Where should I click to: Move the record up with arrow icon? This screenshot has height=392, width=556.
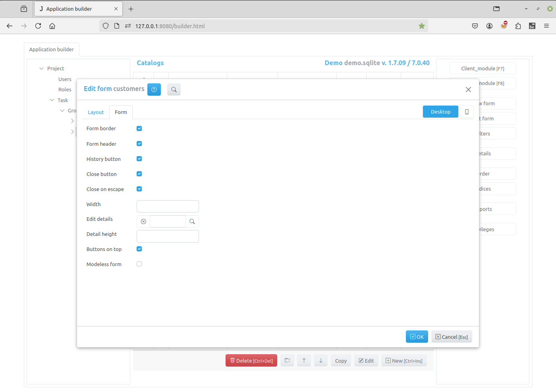pyautogui.click(x=304, y=360)
